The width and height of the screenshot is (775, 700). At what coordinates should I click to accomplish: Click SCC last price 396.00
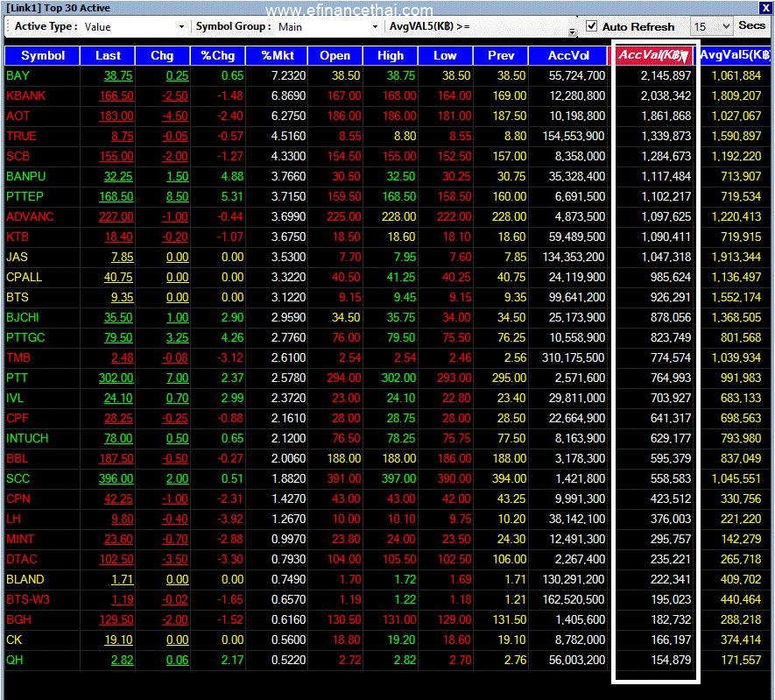[x=116, y=479]
